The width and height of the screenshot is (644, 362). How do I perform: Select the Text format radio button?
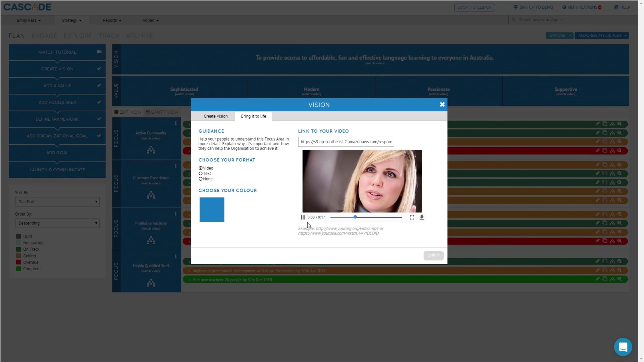pyautogui.click(x=200, y=173)
